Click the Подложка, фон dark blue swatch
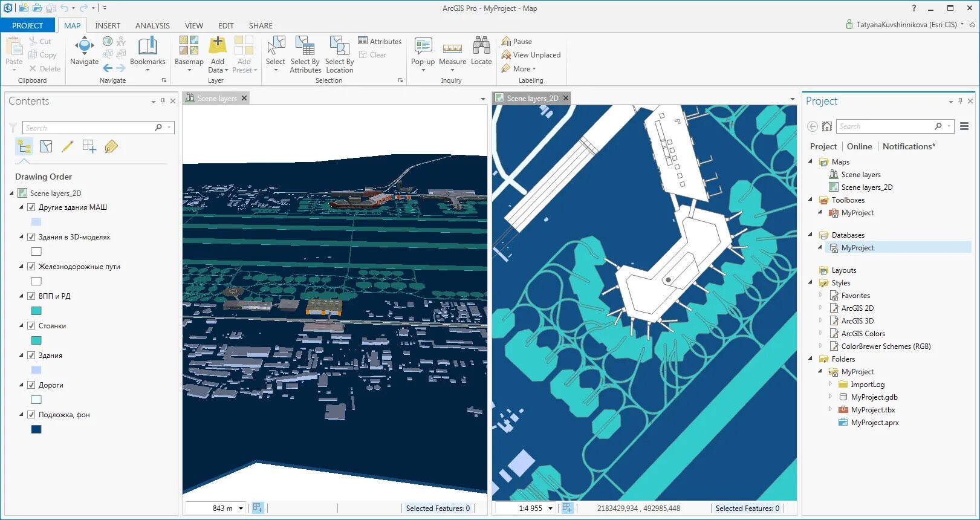The image size is (980, 520). point(36,429)
